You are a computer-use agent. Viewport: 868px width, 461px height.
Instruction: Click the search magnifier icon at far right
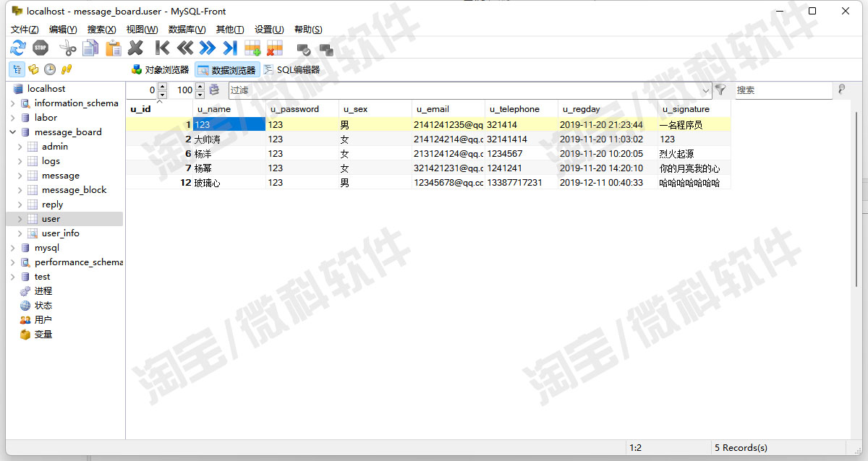pyautogui.click(x=841, y=90)
